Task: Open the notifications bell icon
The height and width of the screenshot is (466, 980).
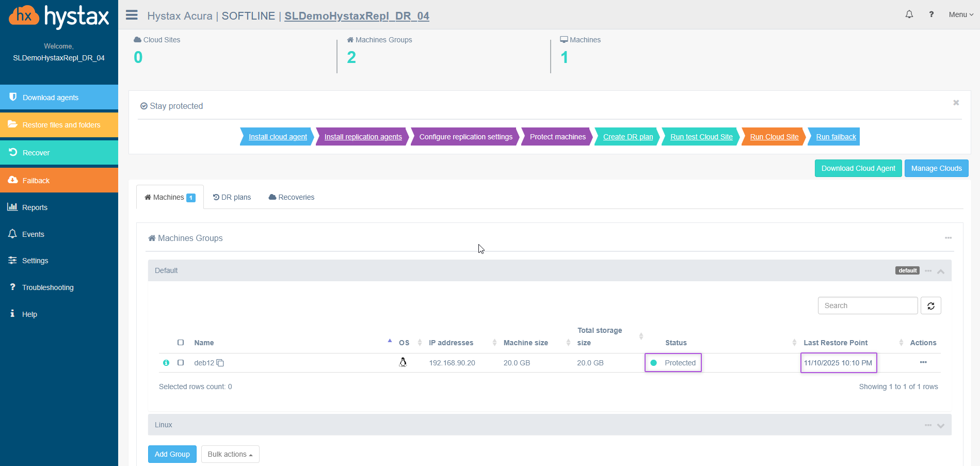Action: [909, 14]
